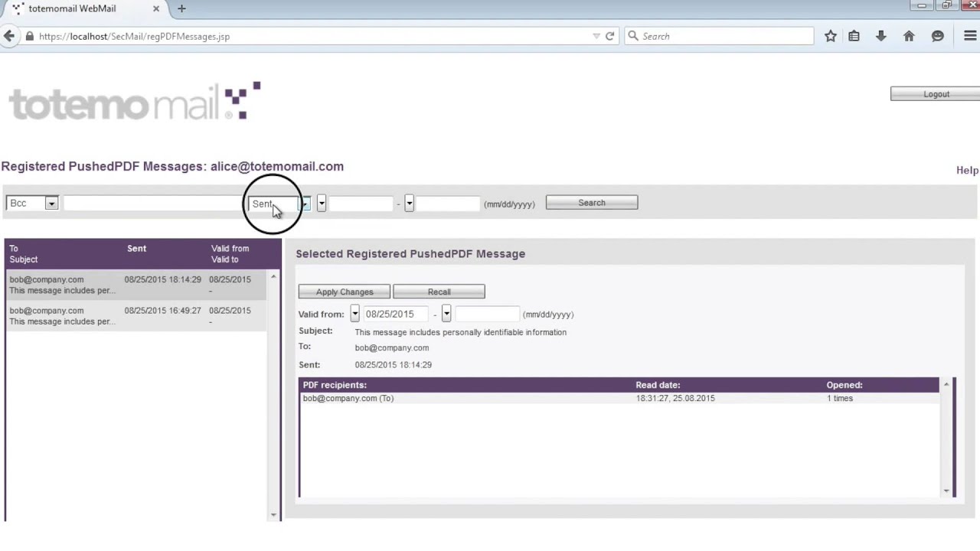This screenshot has width=980, height=551.
Task: Click the recipients table scroll down arrow
Action: tap(946, 491)
